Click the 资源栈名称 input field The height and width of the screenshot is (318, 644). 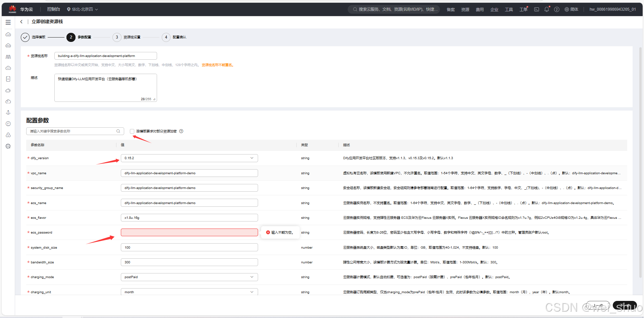coord(106,56)
